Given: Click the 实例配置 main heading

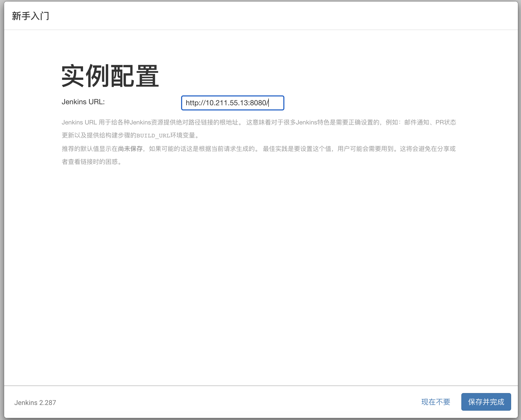Looking at the screenshot, I should point(110,76).
